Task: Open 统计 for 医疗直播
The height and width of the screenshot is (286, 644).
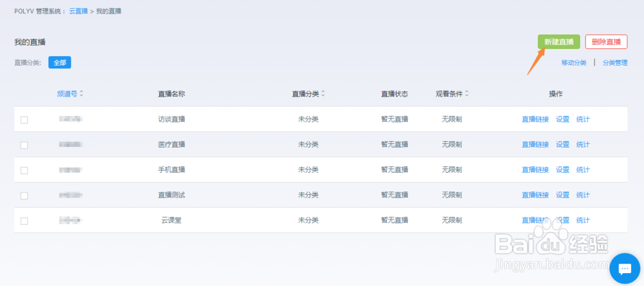Action: click(x=583, y=144)
